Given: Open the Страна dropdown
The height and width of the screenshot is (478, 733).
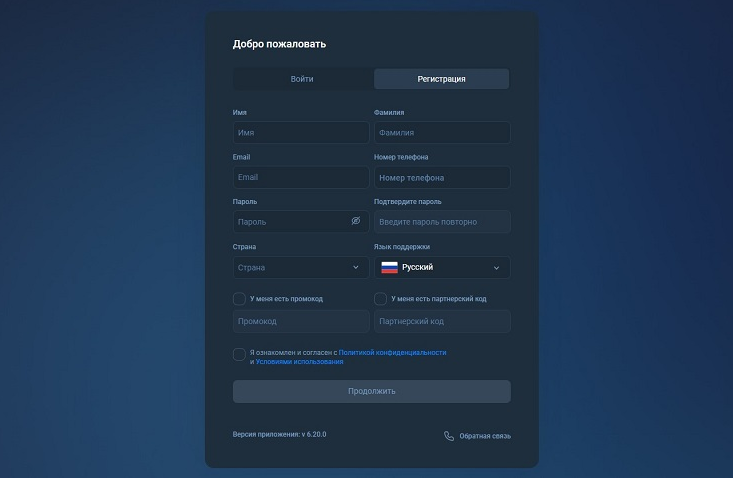Looking at the screenshot, I should tap(301, 267).
